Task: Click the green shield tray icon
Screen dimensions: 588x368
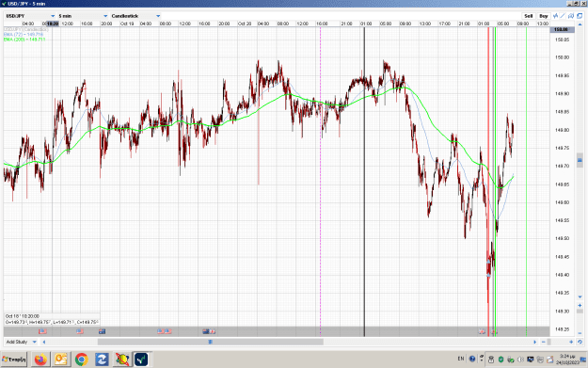Action: point(501,360)
